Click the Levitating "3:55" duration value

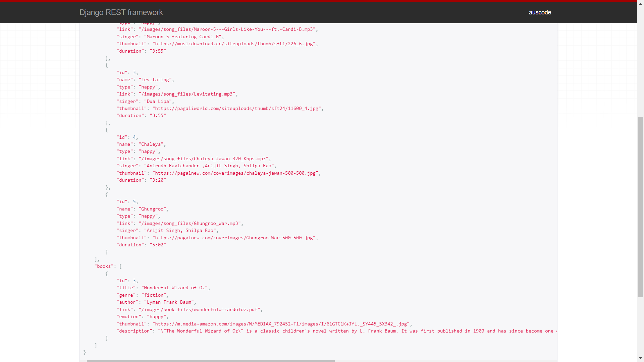(x=158, y=116)
